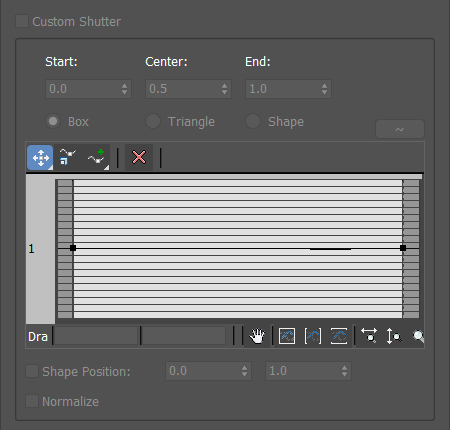
Task: Enable the Normalize checkbox
Action: coord(32,401)
